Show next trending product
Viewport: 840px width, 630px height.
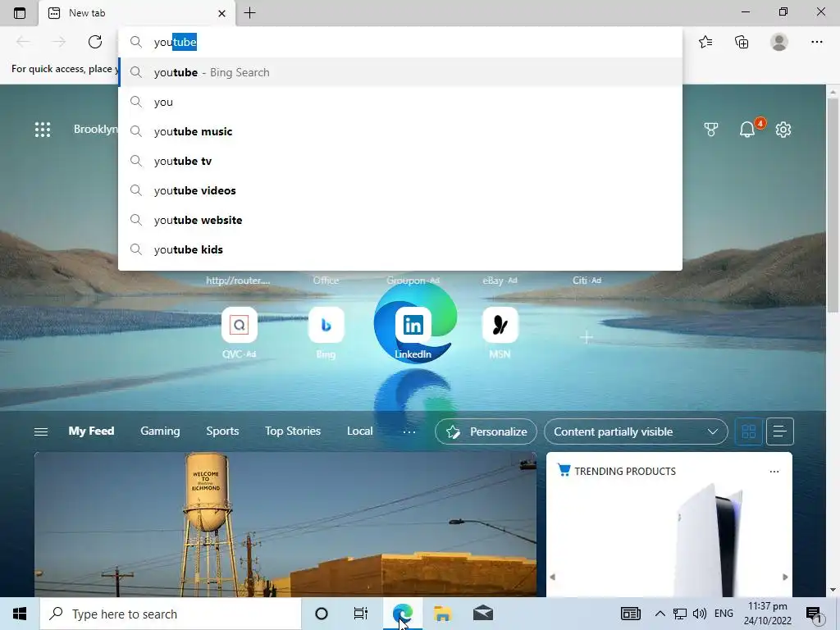click(x=785, y=577)
